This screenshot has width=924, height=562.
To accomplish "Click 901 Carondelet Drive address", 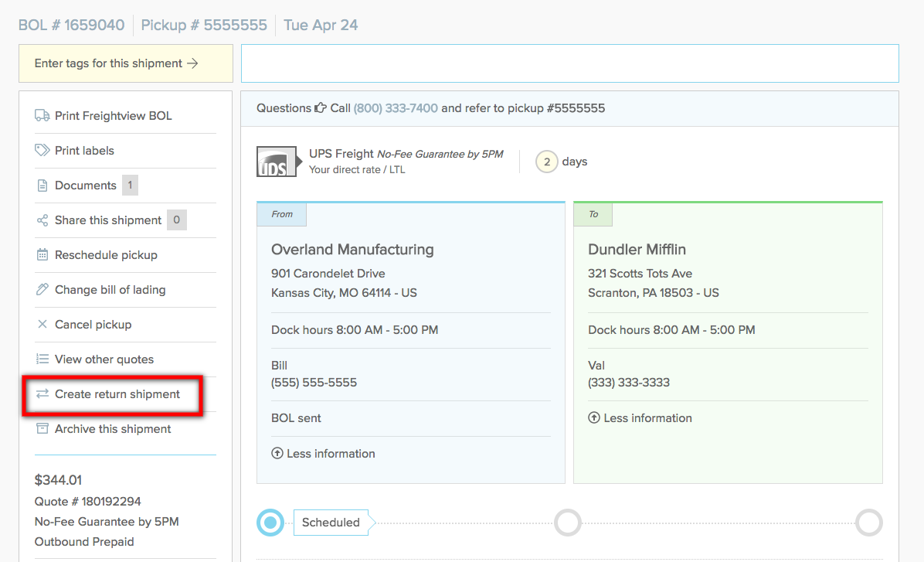I will [x=328, y=274].
